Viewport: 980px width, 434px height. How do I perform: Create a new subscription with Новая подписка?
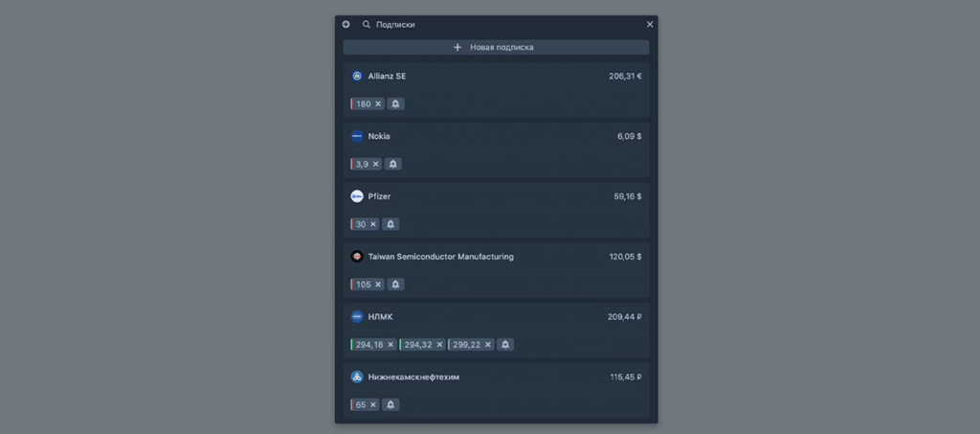click(x=496, y=48)
